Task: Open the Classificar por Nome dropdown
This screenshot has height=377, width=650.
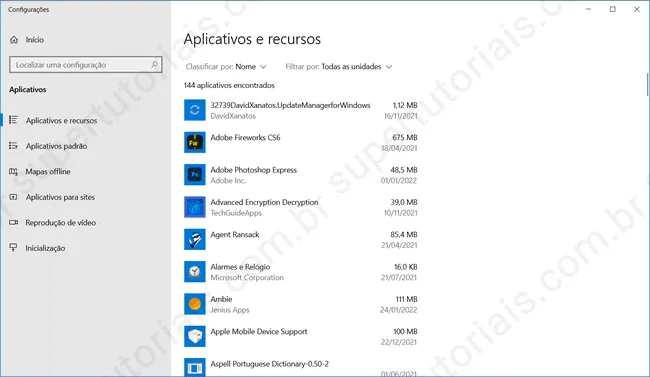Action: (x=226, y=67)
